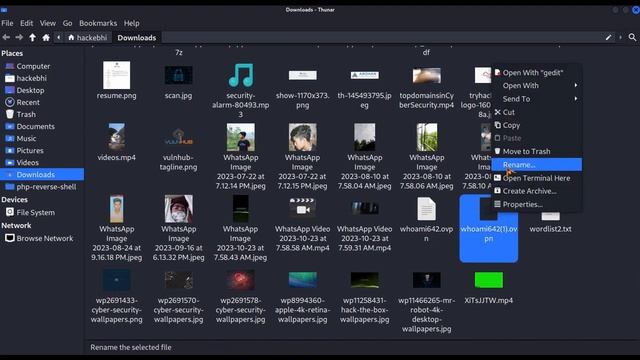Image resolution: width=640 pixels, height=360 pixels.
Task: Select Downloads in the sidebar
Action: pyautogui.click(x=42, y=175)
